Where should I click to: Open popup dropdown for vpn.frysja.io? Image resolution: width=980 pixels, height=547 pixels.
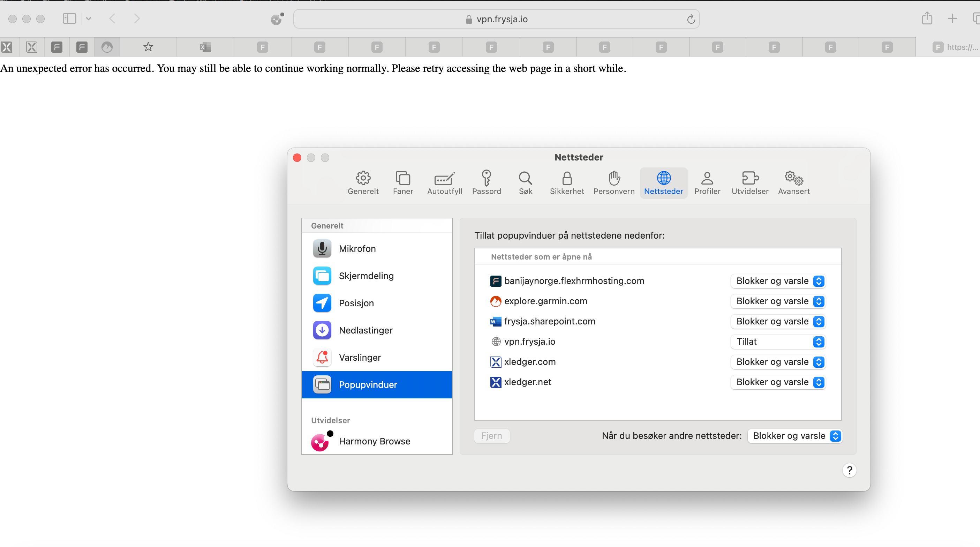click(x=778, y=342)
